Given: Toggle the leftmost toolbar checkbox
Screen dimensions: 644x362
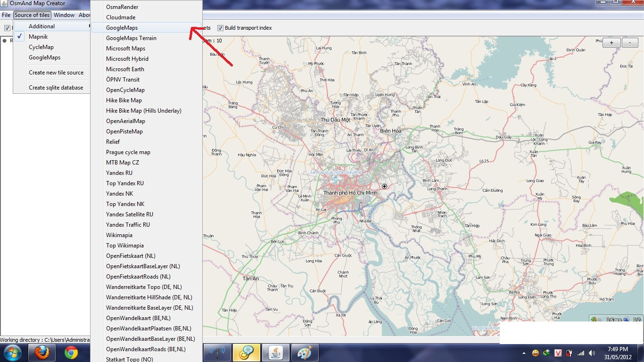Looking at the screenshot, I should tap(7, 28).
